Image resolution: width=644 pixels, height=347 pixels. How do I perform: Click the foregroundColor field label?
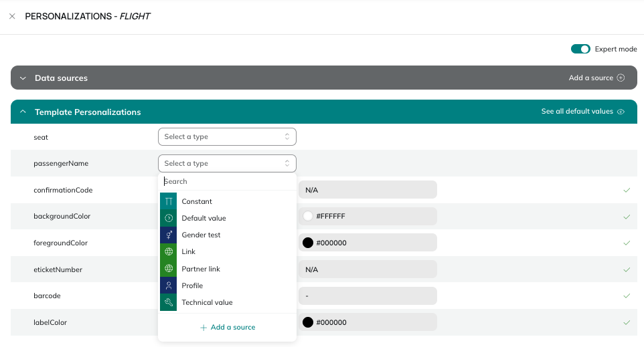click(60, 243)
